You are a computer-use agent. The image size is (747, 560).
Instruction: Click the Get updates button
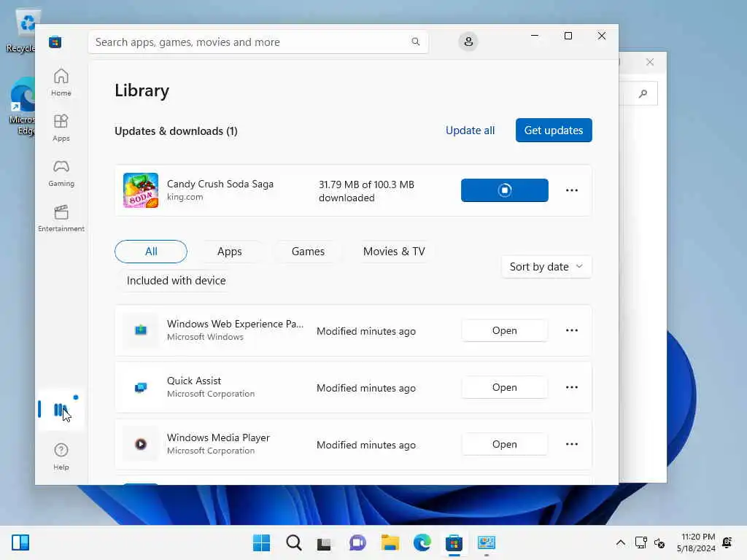[x=554, y=130]
